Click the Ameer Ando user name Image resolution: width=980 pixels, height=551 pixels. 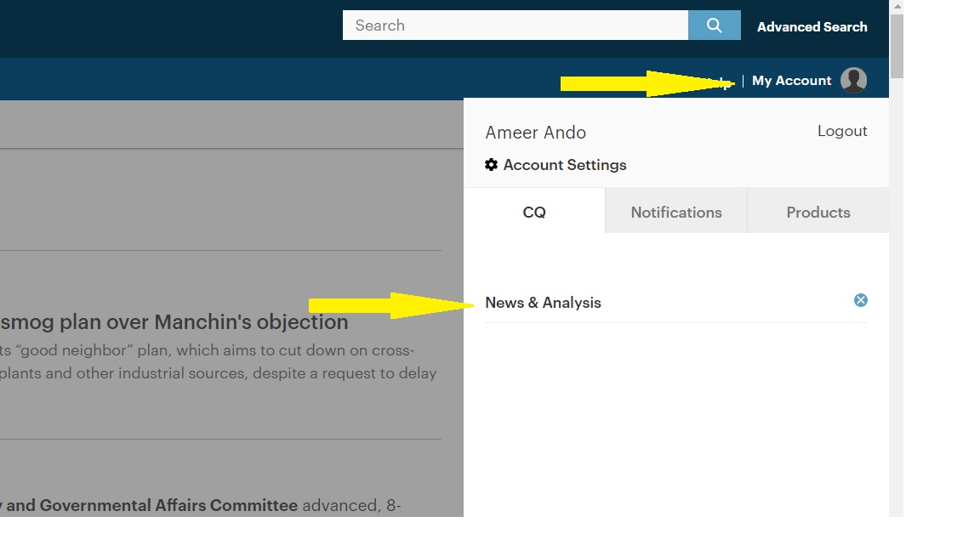pyautogui.click(x=536, y=133)
